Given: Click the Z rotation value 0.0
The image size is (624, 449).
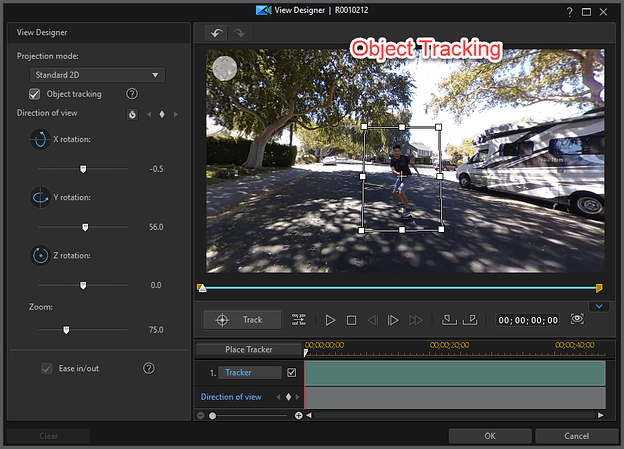Looking at the screenshot, I should pyautogui.click(x=156, y=285).
